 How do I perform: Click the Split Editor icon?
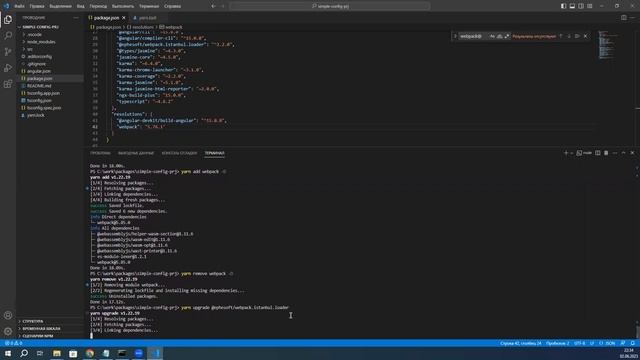pos(624,18)
